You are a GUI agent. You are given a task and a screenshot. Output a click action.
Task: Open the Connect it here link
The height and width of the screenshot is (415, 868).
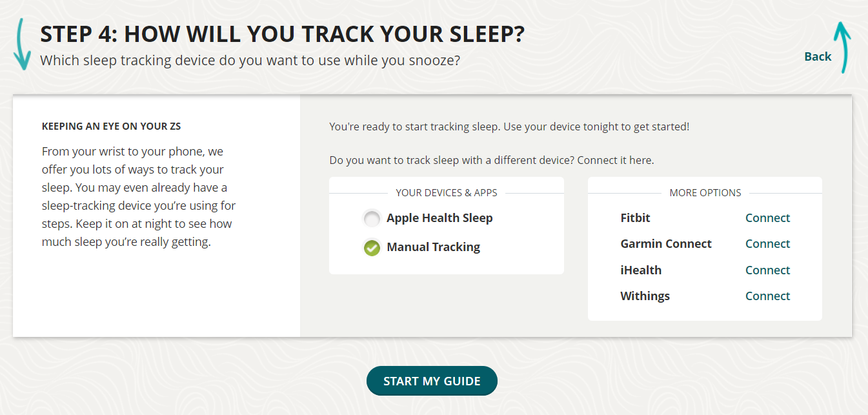(613, 159)
